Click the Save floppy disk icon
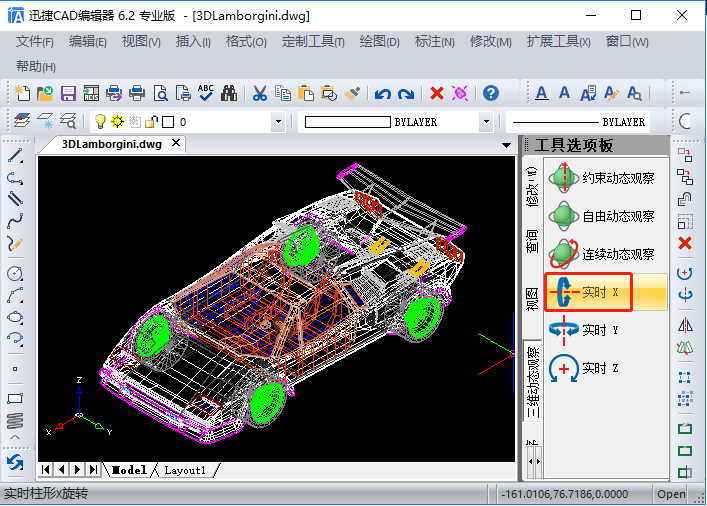The height and width of the screenshot is (506, 707). point(68,93)
